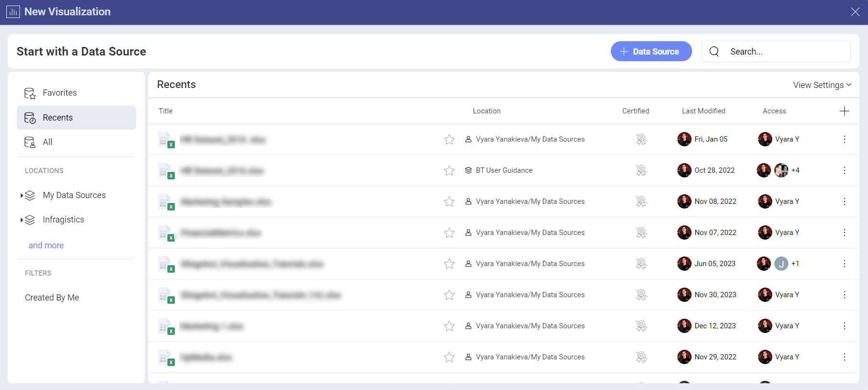868x390 pixels.
Task: Click the Data Source add button
Action: click(651, 51)
